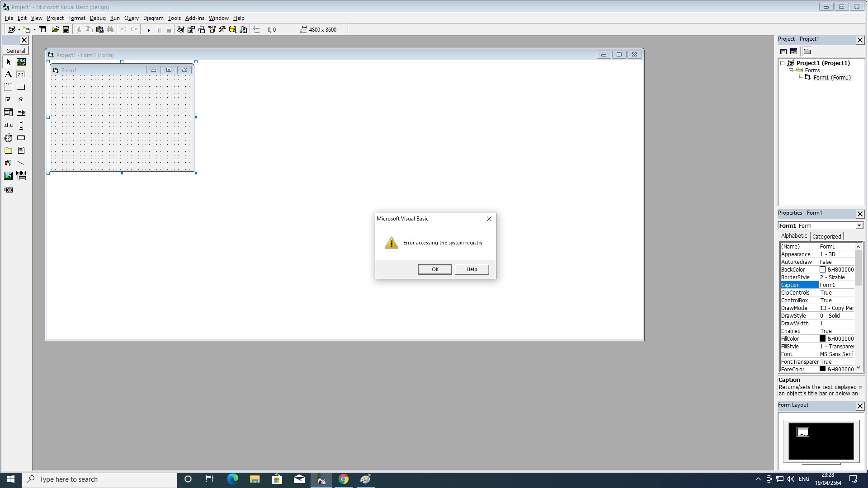Select the TextBox control tool
Image resolution: width=868 pixels, height=488 pixels.
21,75
